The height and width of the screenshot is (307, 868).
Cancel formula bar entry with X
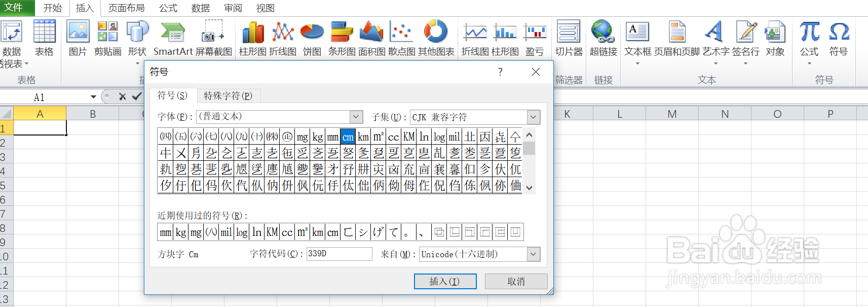(x=122, y=96)
